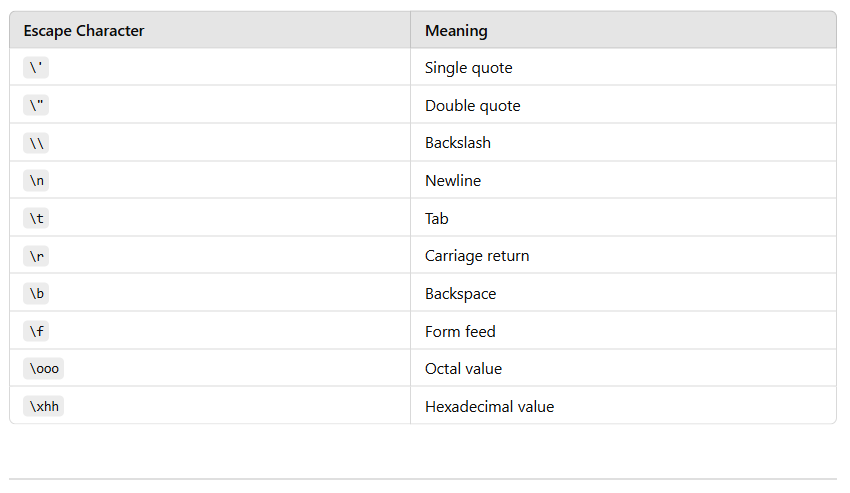850x493 pixels.
Task: Click the Meaning column header
Action: point(623,30)
